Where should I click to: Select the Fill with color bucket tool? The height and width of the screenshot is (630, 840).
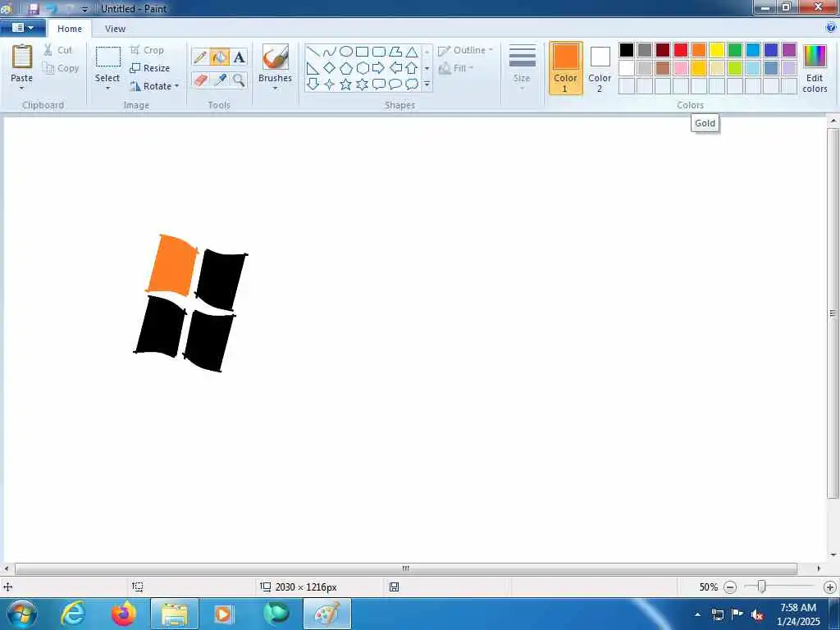click(220, 57)
